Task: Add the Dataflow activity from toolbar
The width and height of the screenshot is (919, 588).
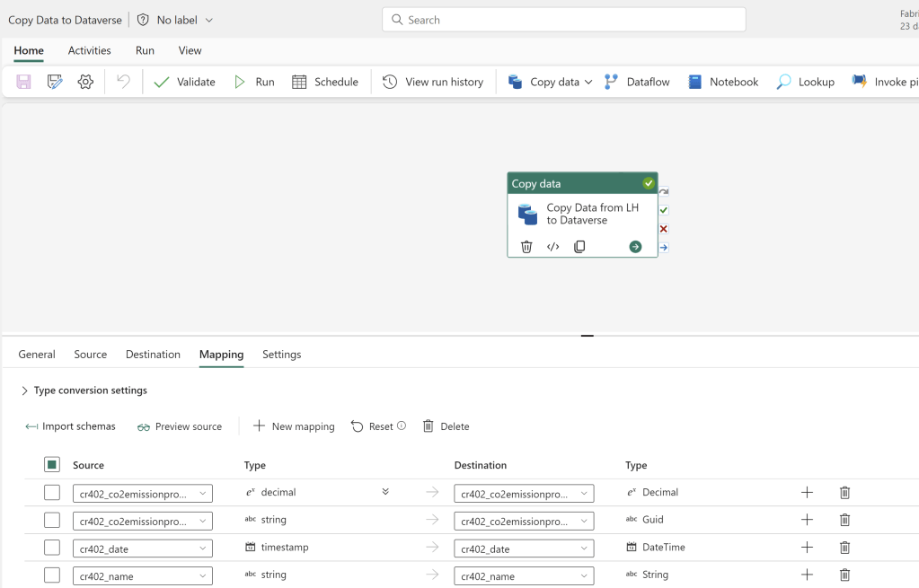Action: [637, 82]
